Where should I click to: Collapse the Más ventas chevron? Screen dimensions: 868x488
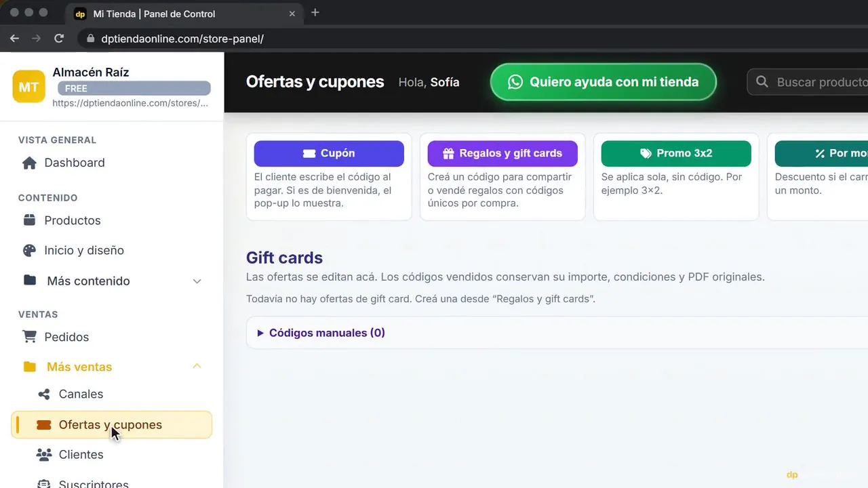click(x=197, y=367)
